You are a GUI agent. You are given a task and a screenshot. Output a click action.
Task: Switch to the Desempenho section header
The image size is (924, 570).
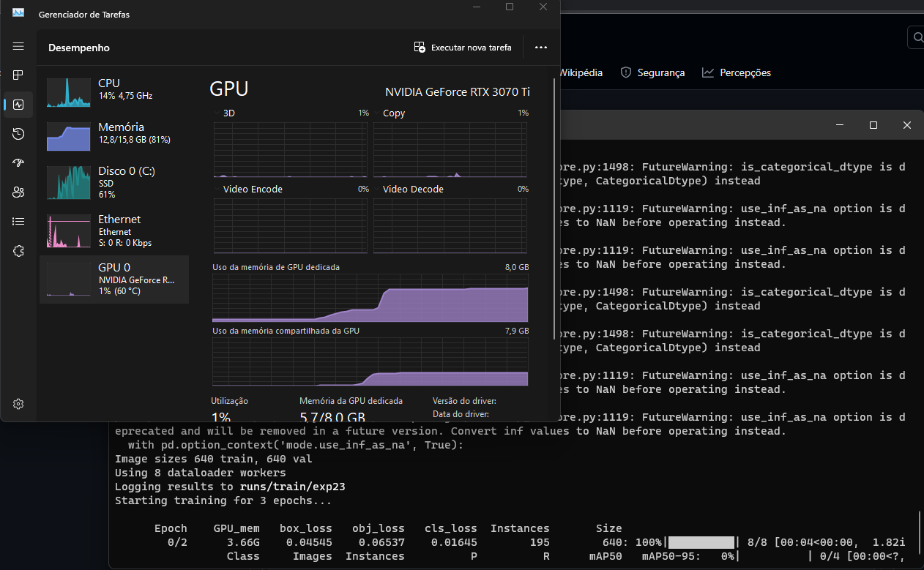coord(78,47)
